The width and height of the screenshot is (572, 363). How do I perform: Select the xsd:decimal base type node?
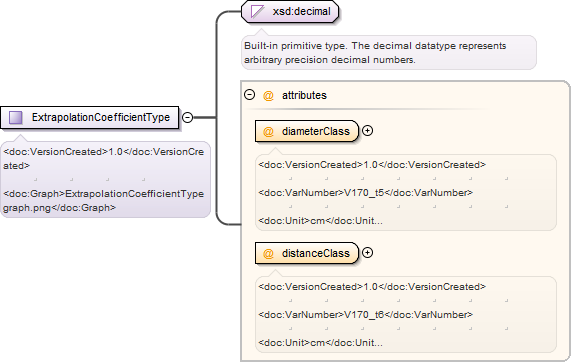(290, 11)
